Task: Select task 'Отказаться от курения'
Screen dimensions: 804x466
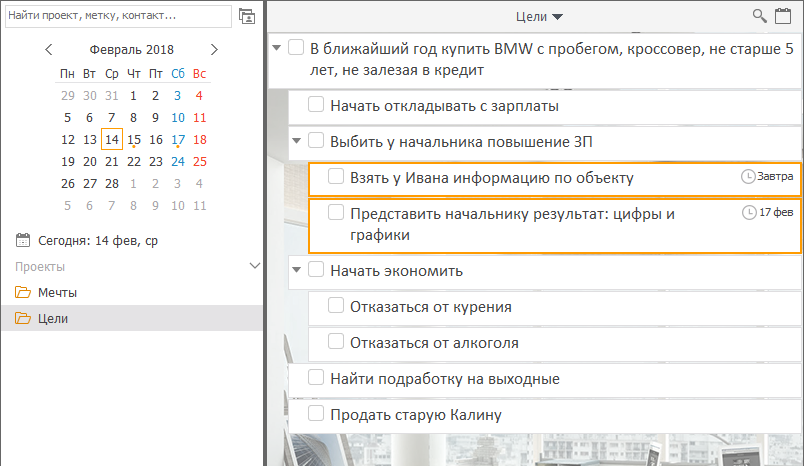Action: point(431,307)
